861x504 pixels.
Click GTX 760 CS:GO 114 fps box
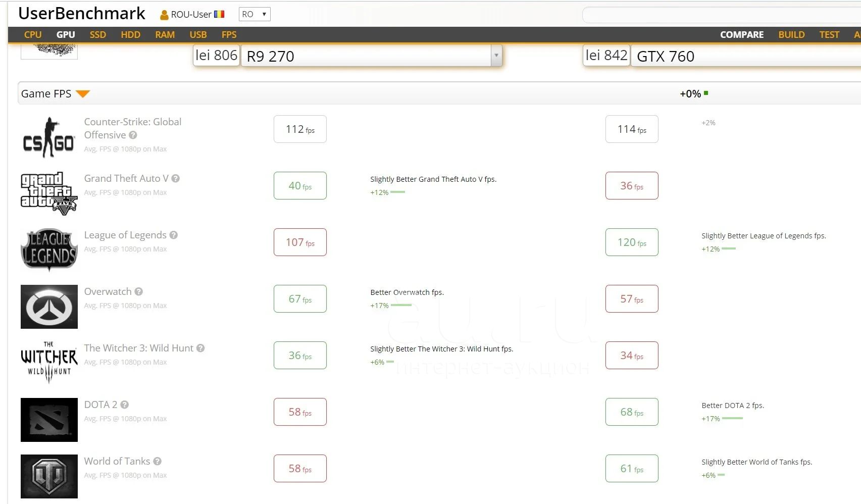point(632,129)
